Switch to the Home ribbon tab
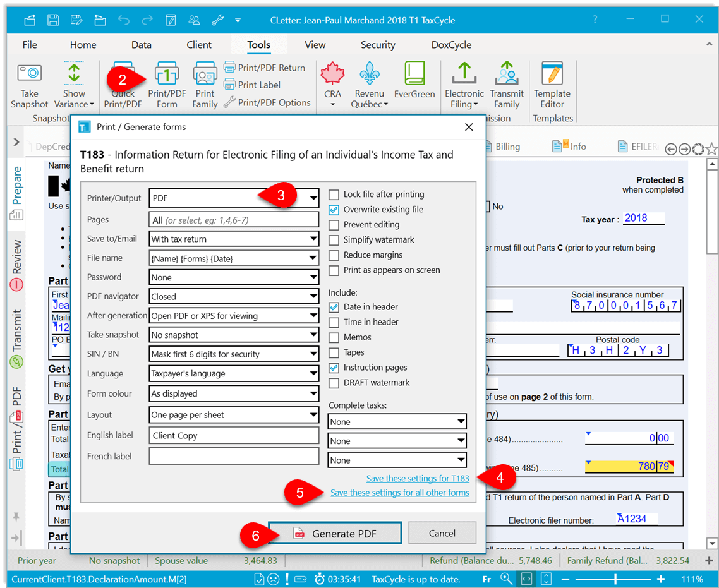The width and height of the screenshot is (719, 588). click(x=83, y=45)
